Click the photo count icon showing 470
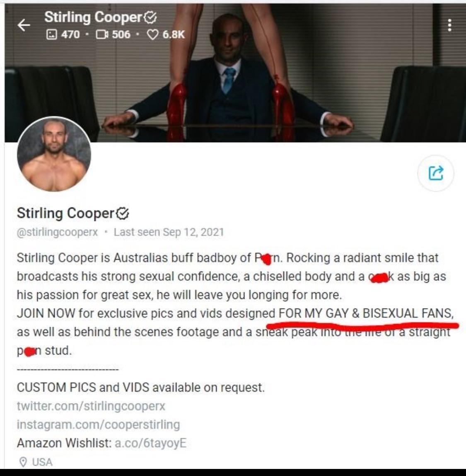This screenshot has width=466, height=476. (51, 34)
